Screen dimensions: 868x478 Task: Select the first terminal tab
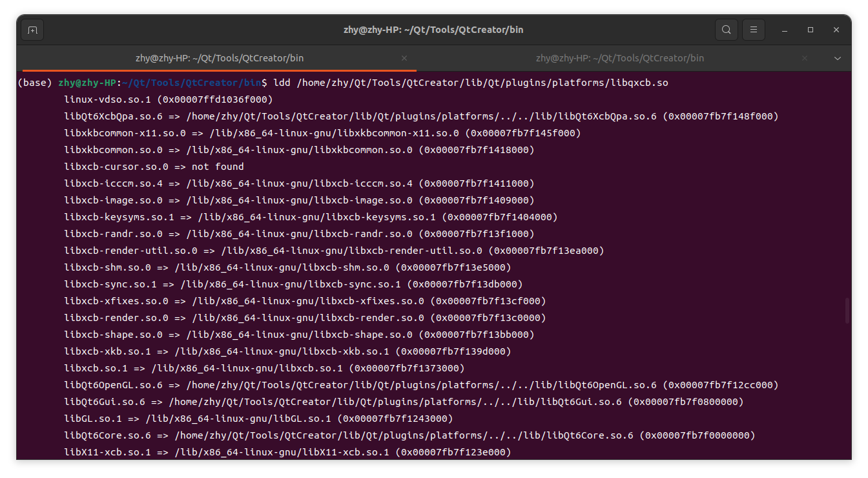pyautogui.click(x=220, y=57)
